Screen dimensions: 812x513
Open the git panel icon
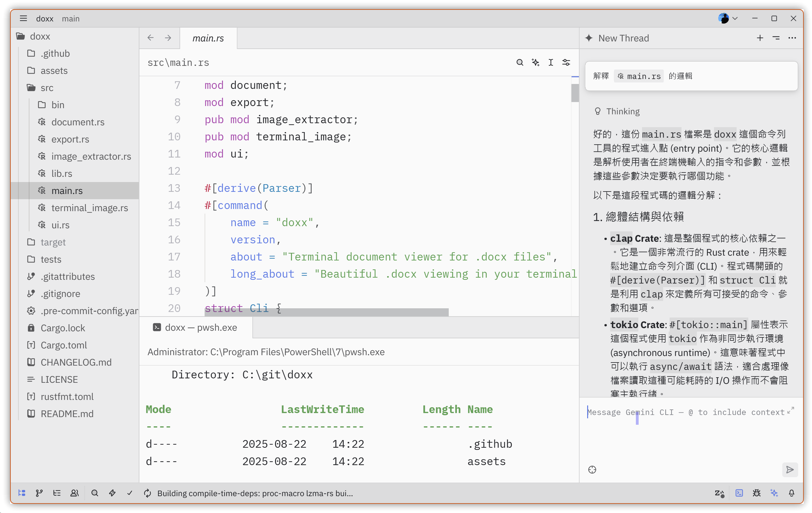click(x=39, y=493)
